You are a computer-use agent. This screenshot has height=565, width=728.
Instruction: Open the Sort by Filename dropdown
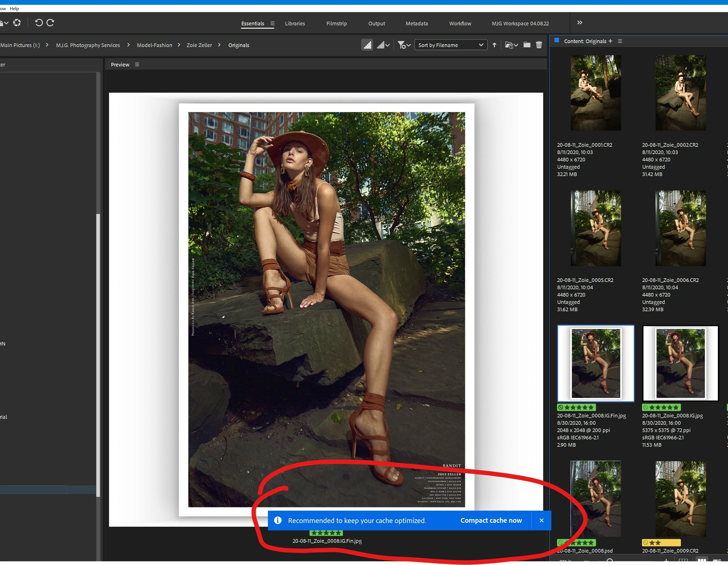point(451,45)
